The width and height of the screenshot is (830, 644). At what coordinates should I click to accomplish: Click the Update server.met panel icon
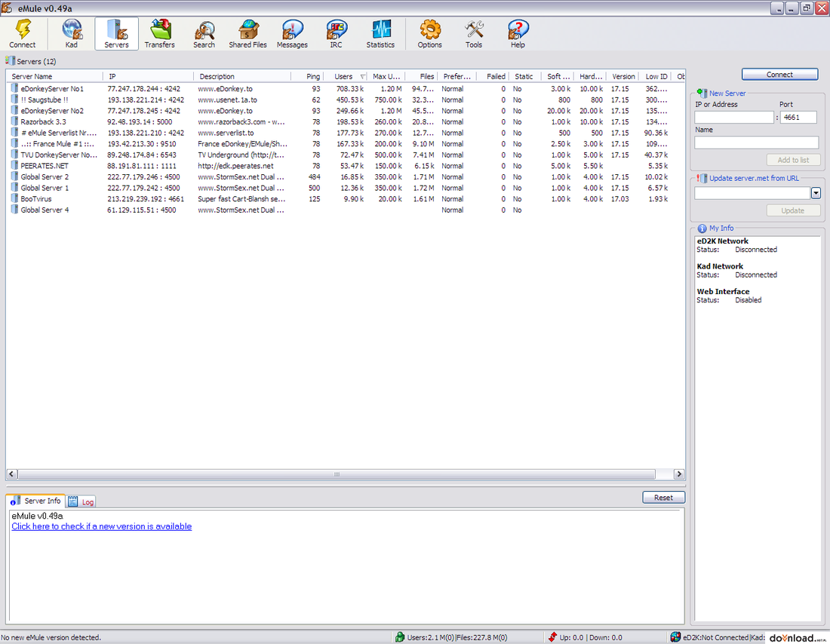[702, 178]
